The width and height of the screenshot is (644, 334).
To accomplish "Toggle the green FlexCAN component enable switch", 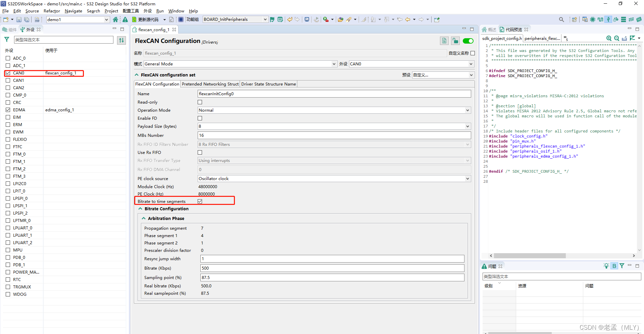I will pos(468,41).
